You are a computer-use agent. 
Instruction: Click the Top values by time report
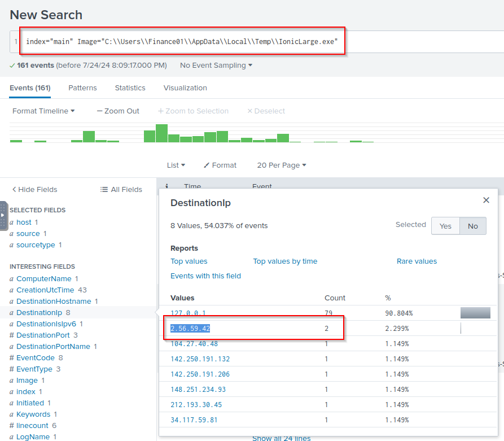[x=285, y=261]
